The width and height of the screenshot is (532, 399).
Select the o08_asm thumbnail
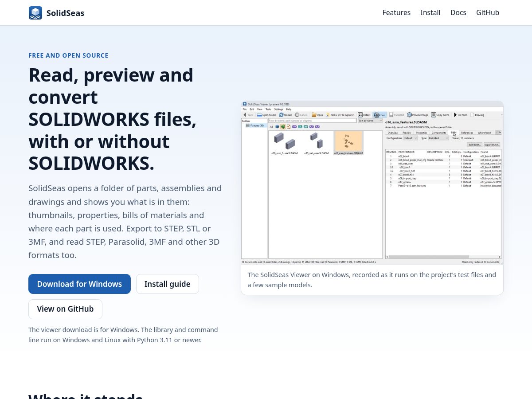284,144
